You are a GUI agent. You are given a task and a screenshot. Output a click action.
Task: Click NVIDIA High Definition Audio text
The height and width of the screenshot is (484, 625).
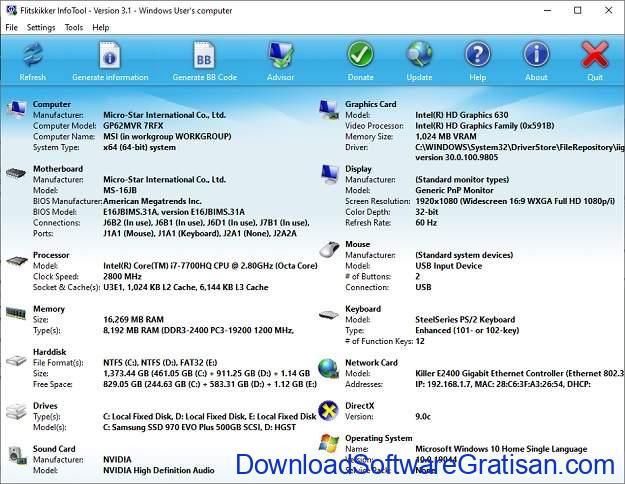point(159,470)
